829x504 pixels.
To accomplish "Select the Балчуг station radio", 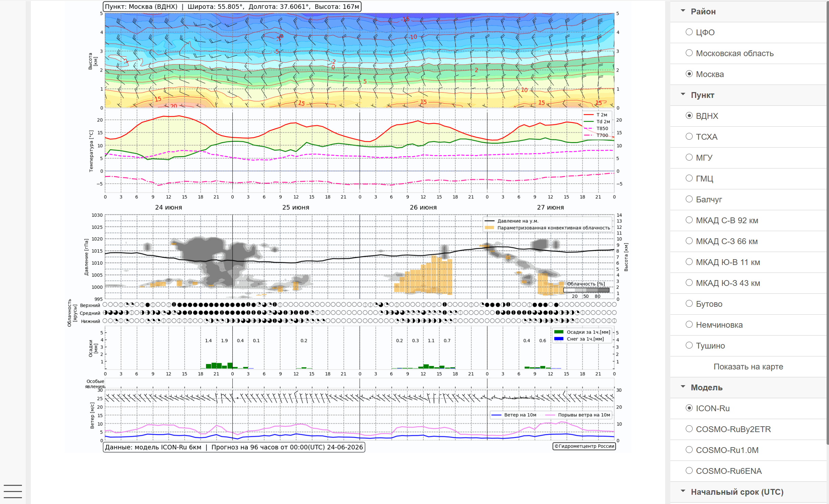I will [689, 199].
